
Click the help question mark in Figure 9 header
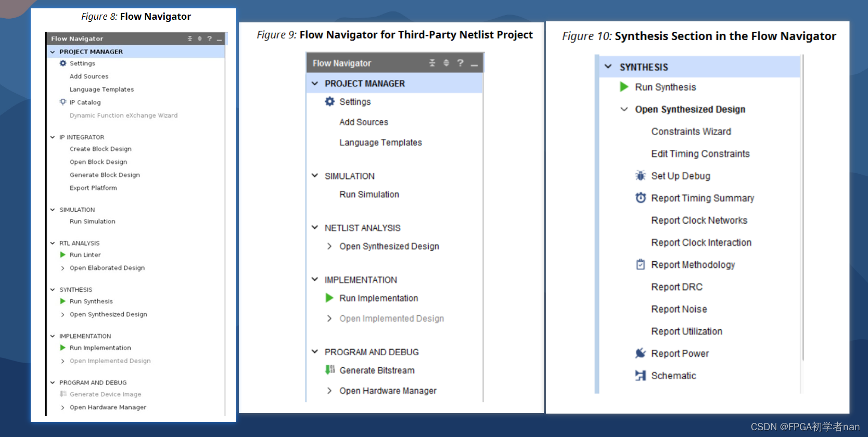(460, 63)
